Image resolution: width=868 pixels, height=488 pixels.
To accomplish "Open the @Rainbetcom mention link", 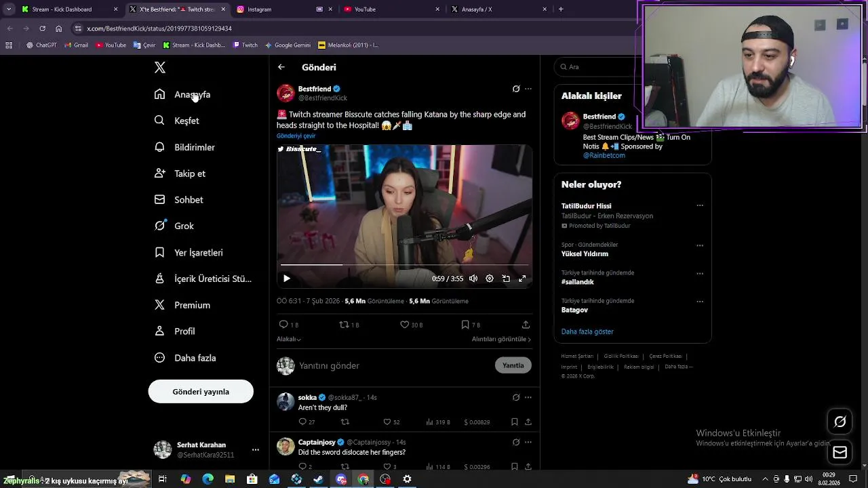I will pyautogui.click(x=604, y=155).
